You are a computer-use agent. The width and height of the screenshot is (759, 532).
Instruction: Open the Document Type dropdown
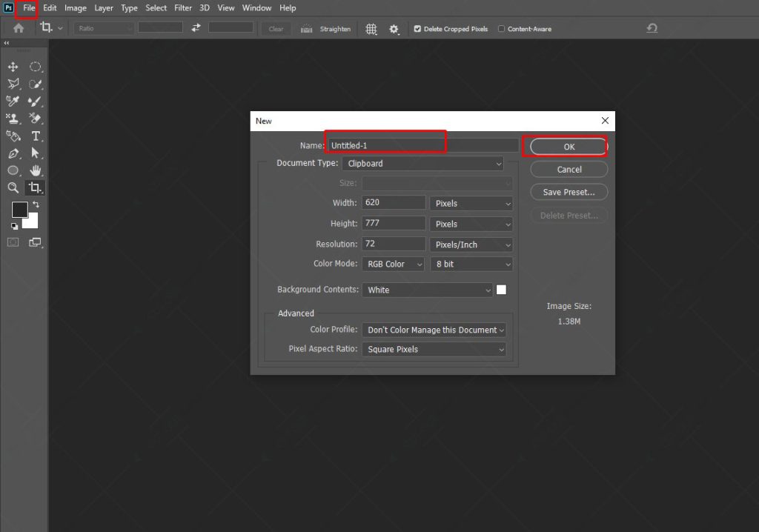tap(422, 163)
